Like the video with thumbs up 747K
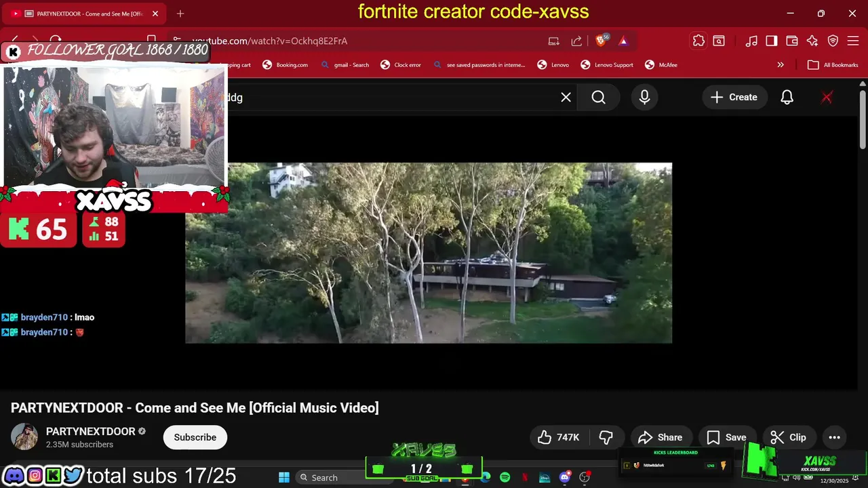The image size is (868, 488). tap(559, 437)
